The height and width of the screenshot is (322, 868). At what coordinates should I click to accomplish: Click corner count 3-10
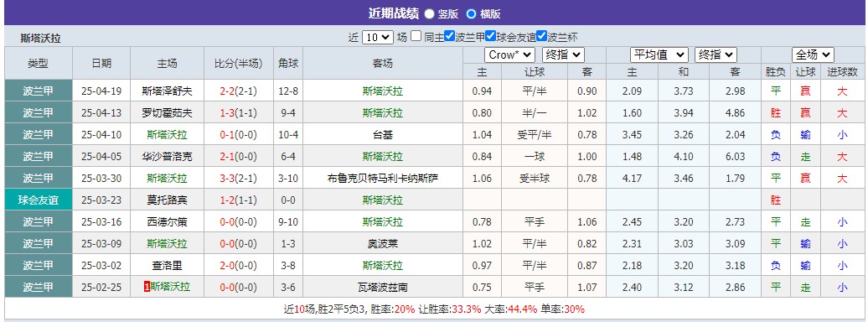[x=288, y=179]
